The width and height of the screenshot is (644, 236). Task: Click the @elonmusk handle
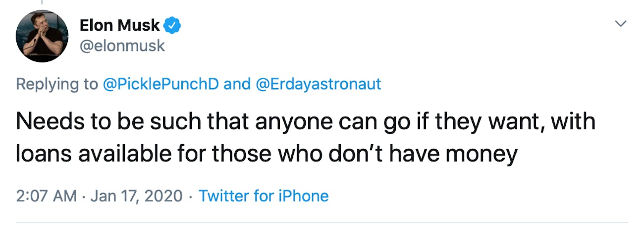coord(122,47)
